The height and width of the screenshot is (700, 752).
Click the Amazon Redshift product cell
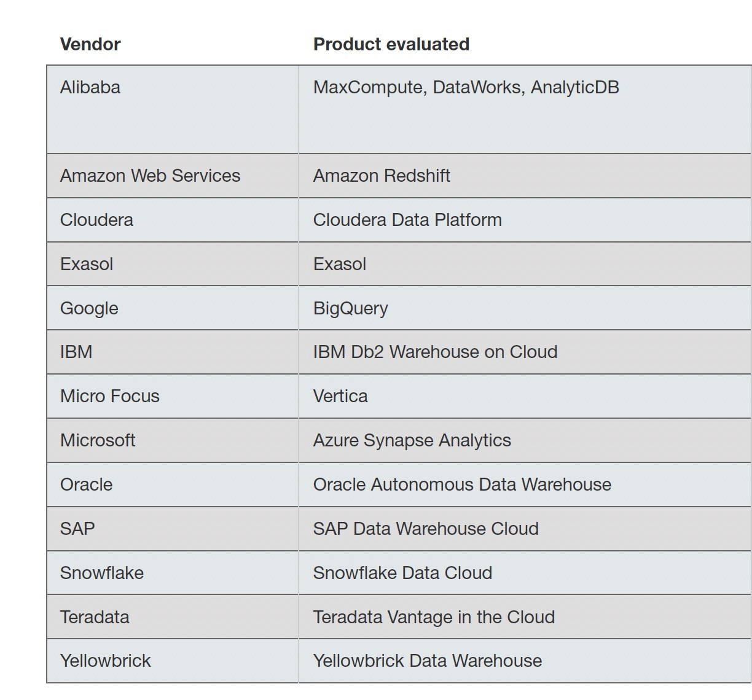(382, 176)
